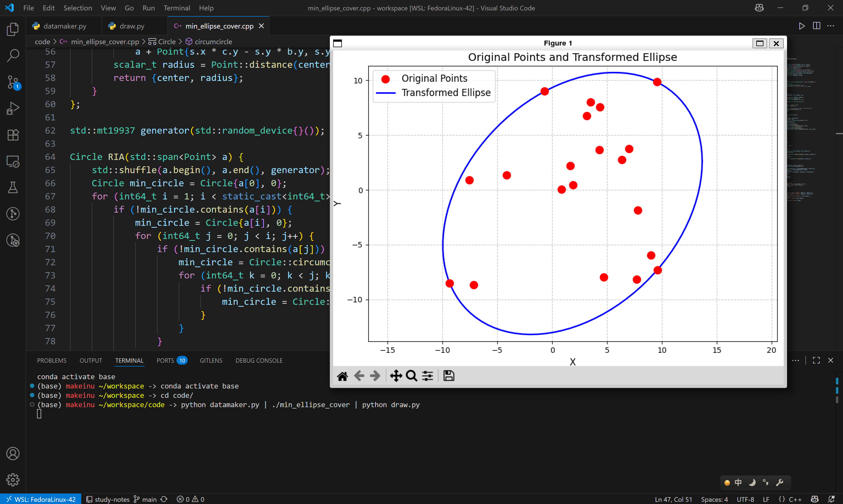Viewport: 843px width, 504px height.
Task: Open the Extensions view in activity bar
Action: (13, 135)
